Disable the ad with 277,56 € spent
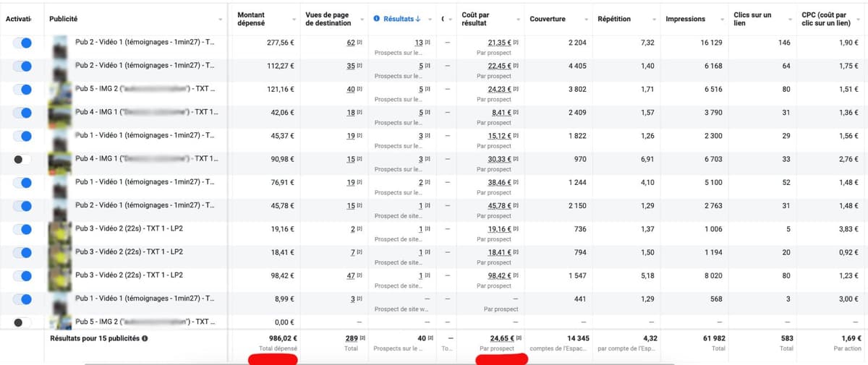The width and height of the screenshot is (868, 365). tap(22, 43)
